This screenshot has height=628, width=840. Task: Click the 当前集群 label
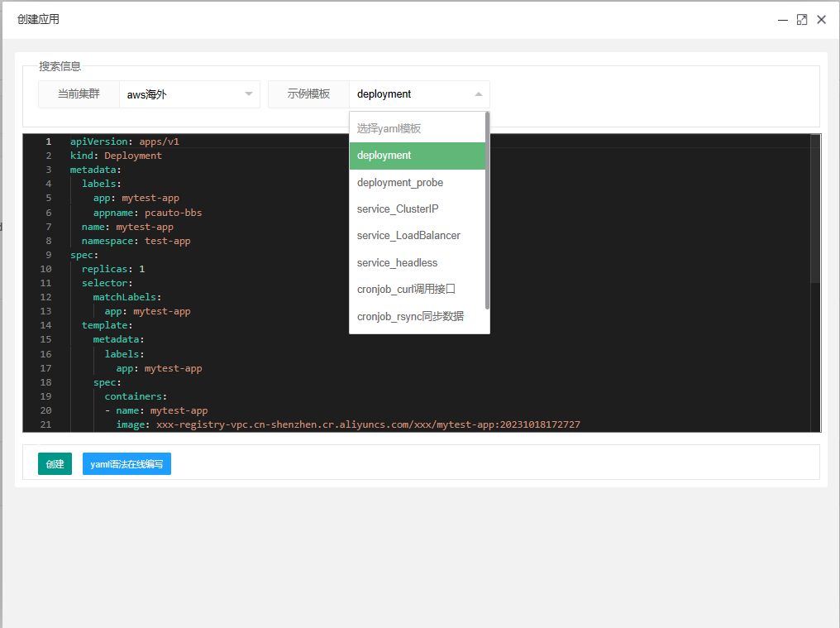coord(79,93)
